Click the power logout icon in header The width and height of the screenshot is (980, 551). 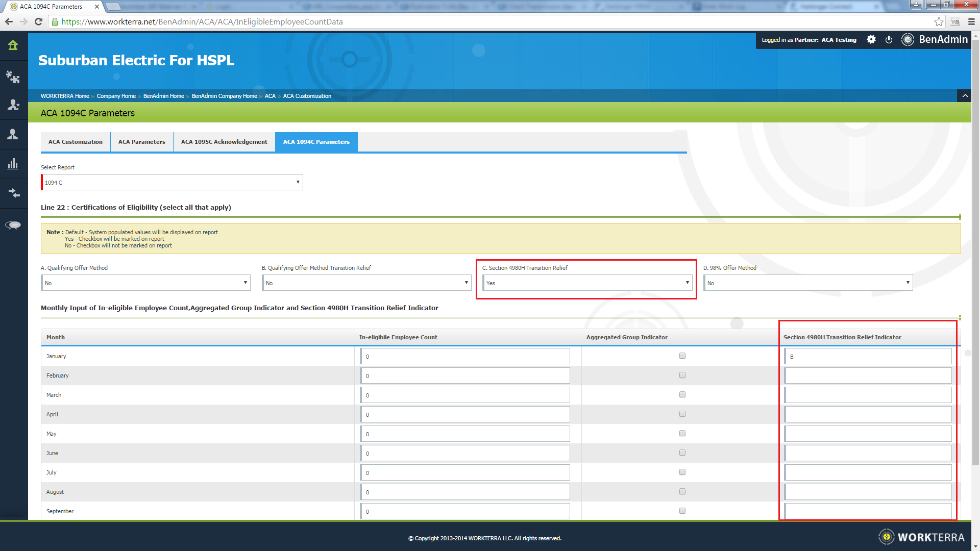(x=889, y=40)
